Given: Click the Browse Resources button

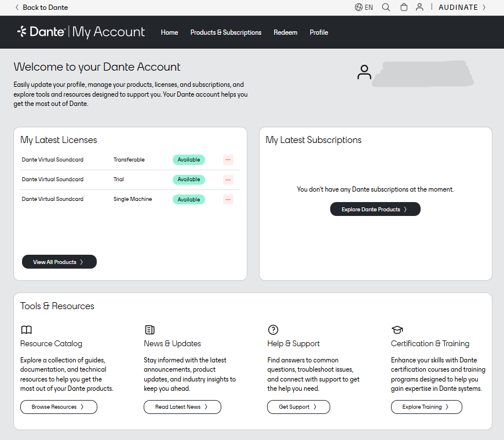Looking at the screenshot, I should coord(59,407).
